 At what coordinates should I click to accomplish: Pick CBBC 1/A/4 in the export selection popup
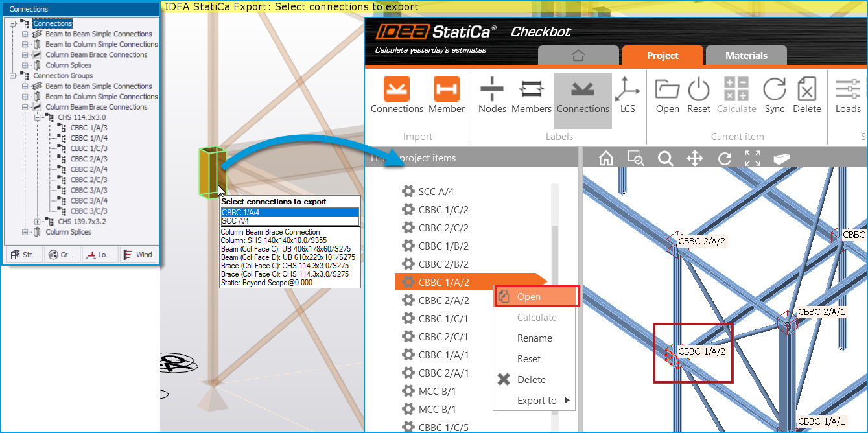tap(290, 212)
